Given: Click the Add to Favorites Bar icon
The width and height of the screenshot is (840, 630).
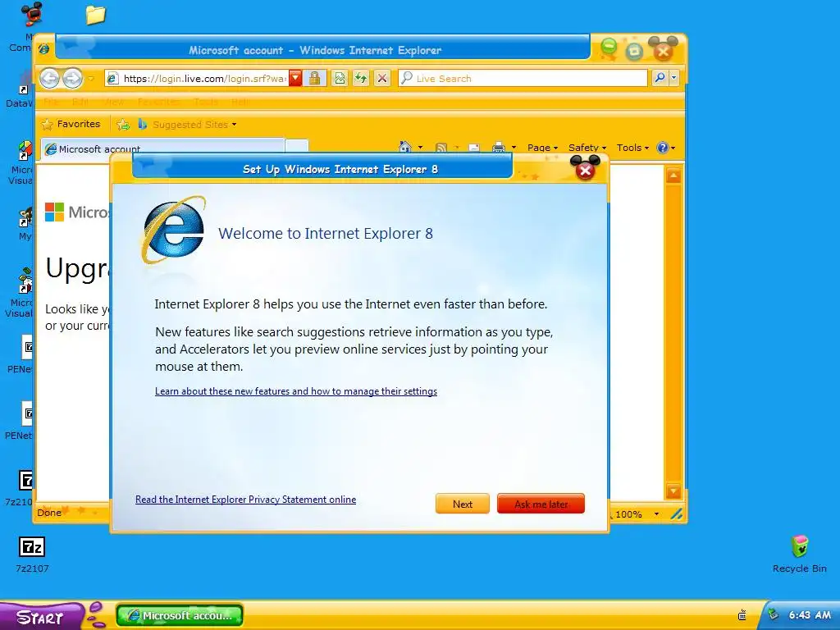Looking at the screenshot, I should click(123, 125).
